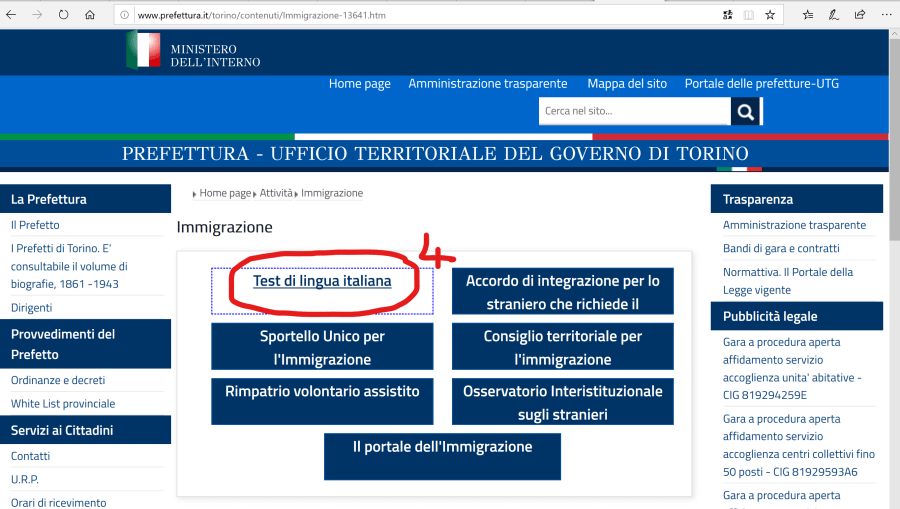The height and width of the screenshot is (509, 900).
Task: Open 'Rimpatrio volontario assistito' tile
Action: click(322, 391)
